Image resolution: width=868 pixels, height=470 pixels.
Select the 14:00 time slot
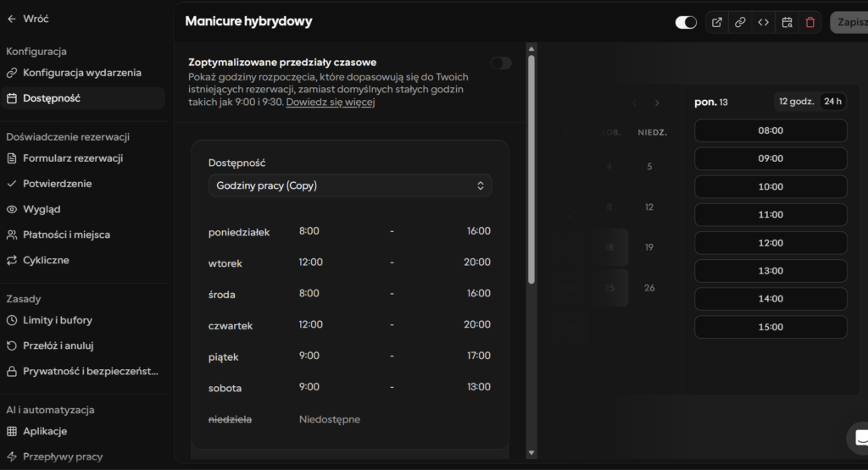click(771, 299)
